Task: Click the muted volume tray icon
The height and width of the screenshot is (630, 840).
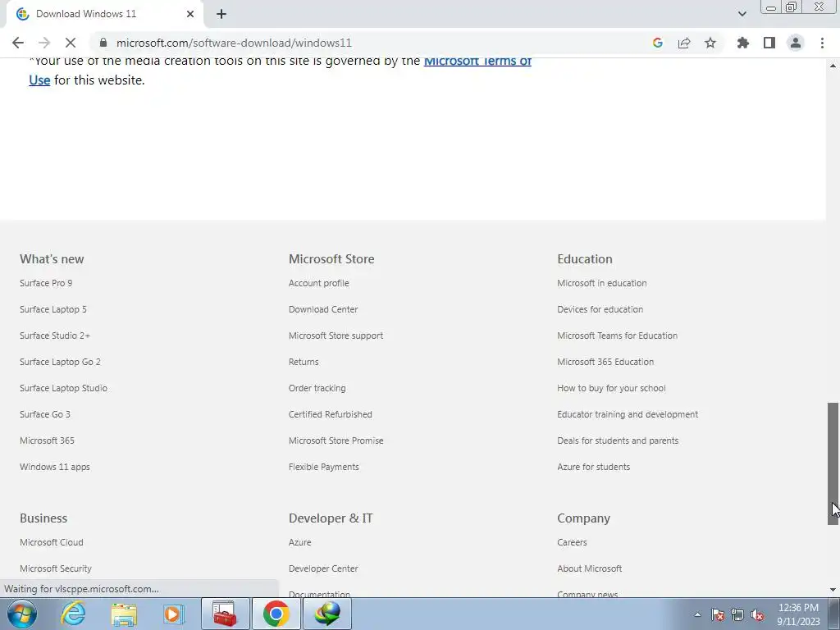Action: pyautogui.click(x=757, y=614)
